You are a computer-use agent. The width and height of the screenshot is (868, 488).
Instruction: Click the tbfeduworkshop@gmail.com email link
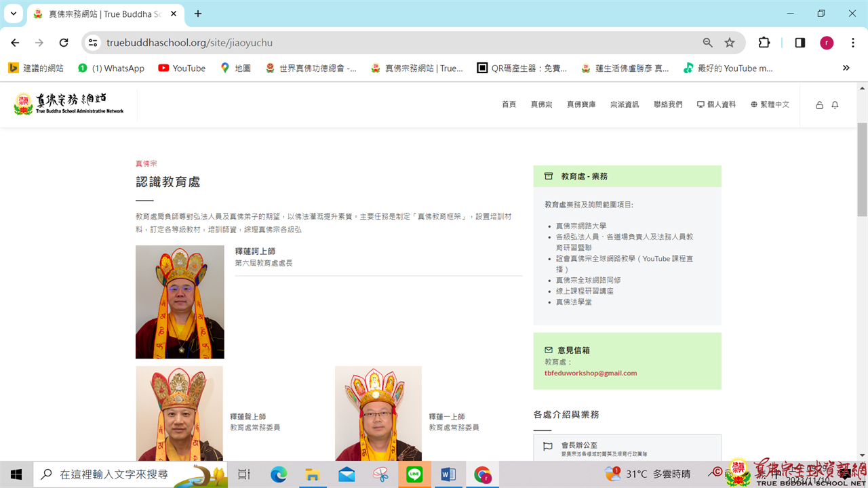590,373
